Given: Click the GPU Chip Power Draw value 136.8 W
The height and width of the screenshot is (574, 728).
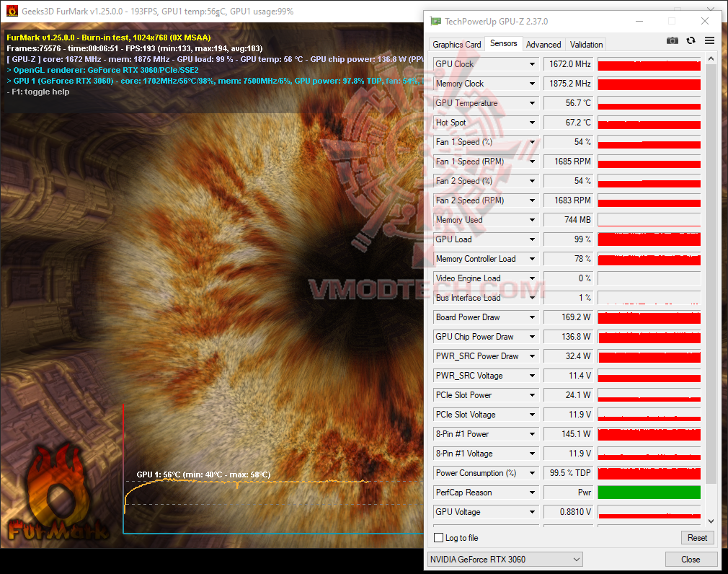Looking at the screenshot, I should (569, 337).
